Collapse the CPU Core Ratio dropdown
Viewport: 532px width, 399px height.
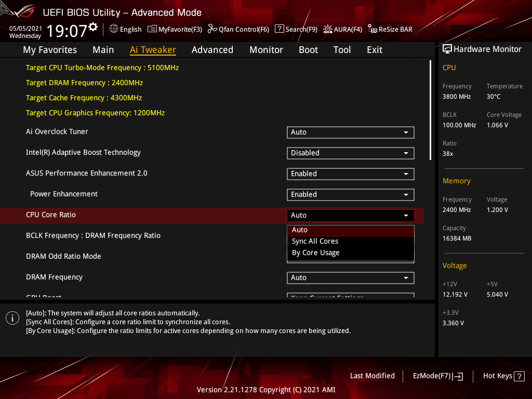351,216
